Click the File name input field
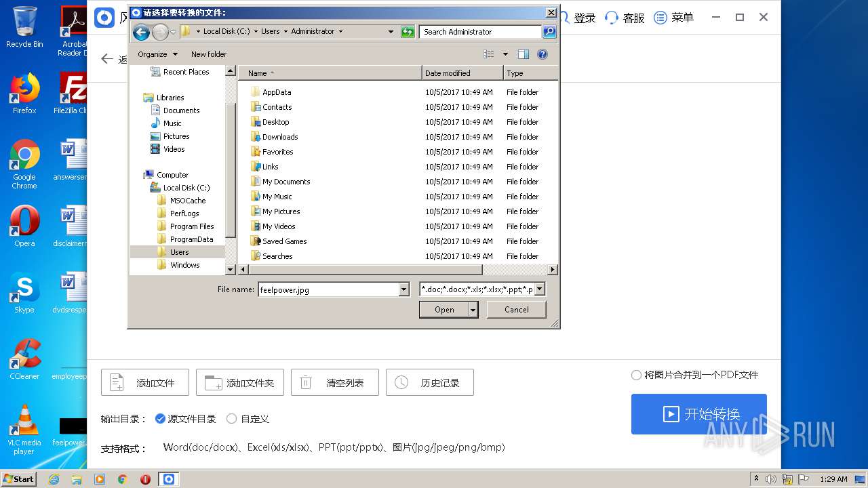 [x=329, y=289]
